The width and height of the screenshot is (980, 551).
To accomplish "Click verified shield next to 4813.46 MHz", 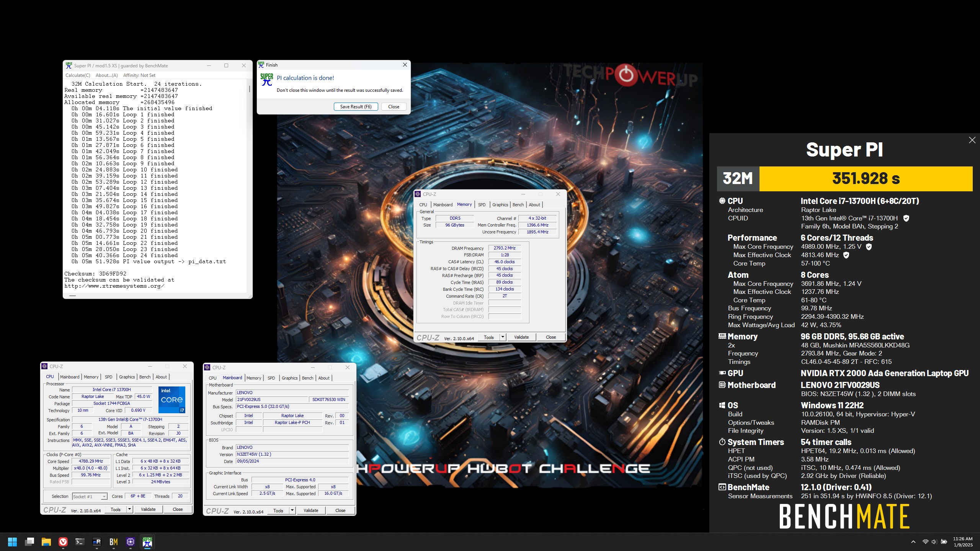I will click(x=846, y=255).
